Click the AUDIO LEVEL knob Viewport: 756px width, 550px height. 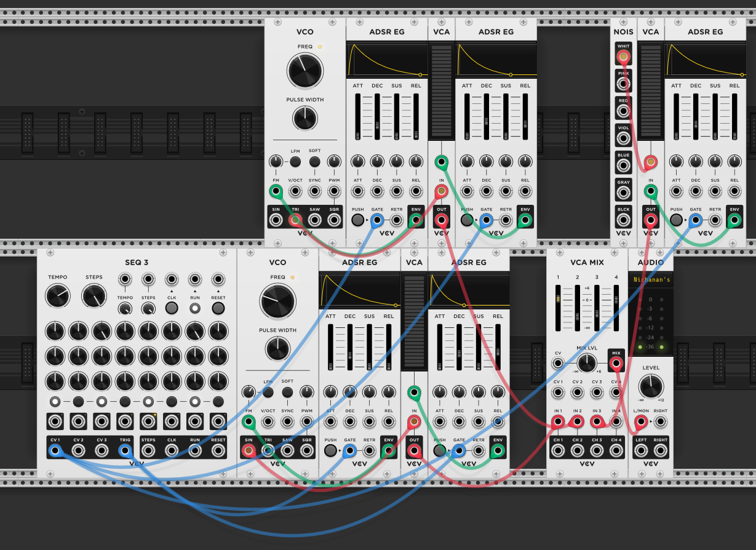pos(651,386)
